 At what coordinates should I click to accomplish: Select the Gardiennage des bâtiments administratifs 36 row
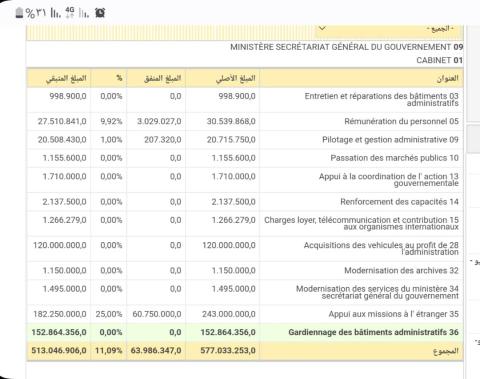tap(245, 332)
